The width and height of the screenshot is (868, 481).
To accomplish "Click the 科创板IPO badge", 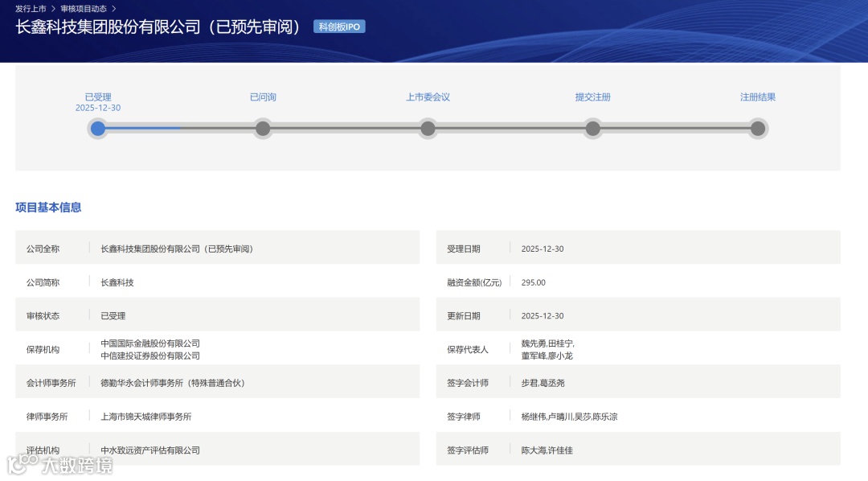I will 339,27.
